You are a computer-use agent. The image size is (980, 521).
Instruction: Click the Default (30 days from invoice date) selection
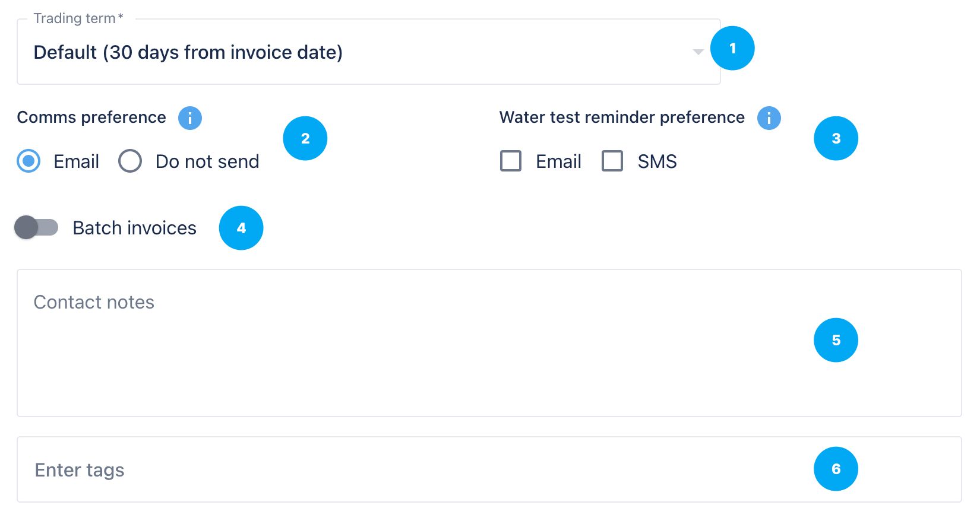(188, 52)
